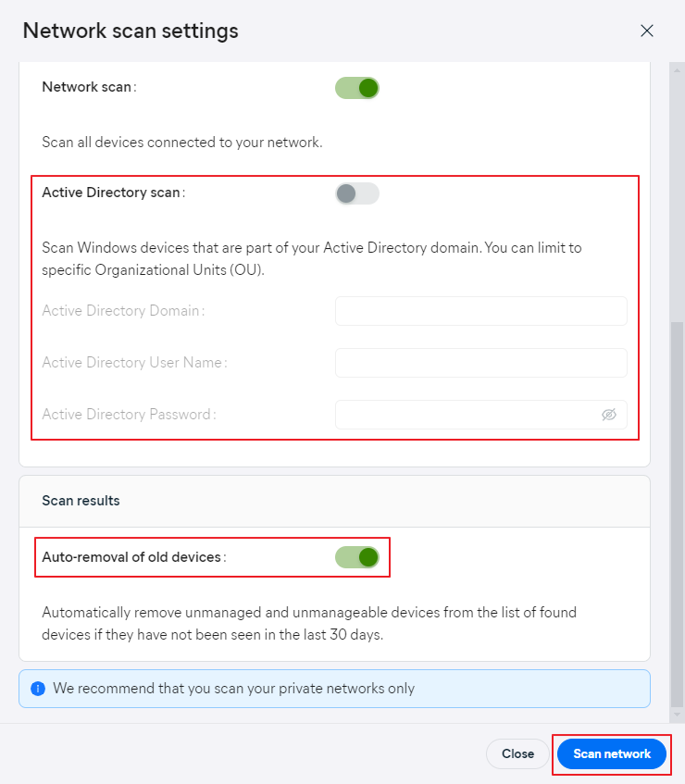Start the scan with the Scan network button
685x784 pixels.
coord(612,754)
